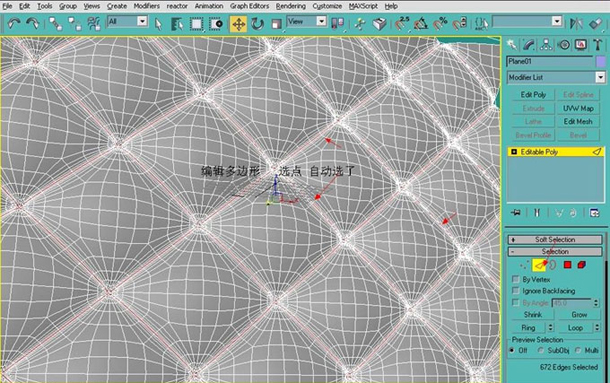This screenshot has width=610, height=383.
Task: Open the Motion command panel tab
Action: 564,45
